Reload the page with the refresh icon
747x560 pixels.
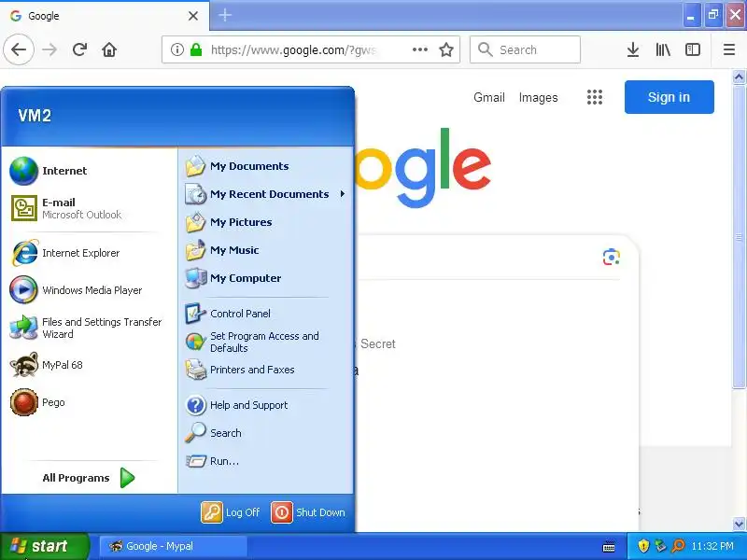click(x=79, y=49)
